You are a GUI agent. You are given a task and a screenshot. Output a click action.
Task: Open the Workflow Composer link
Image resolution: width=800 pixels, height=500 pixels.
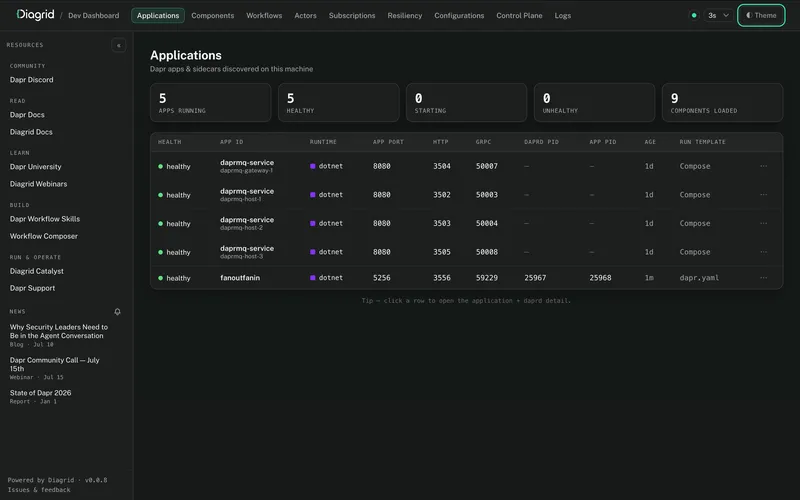[x=44, y=236]
